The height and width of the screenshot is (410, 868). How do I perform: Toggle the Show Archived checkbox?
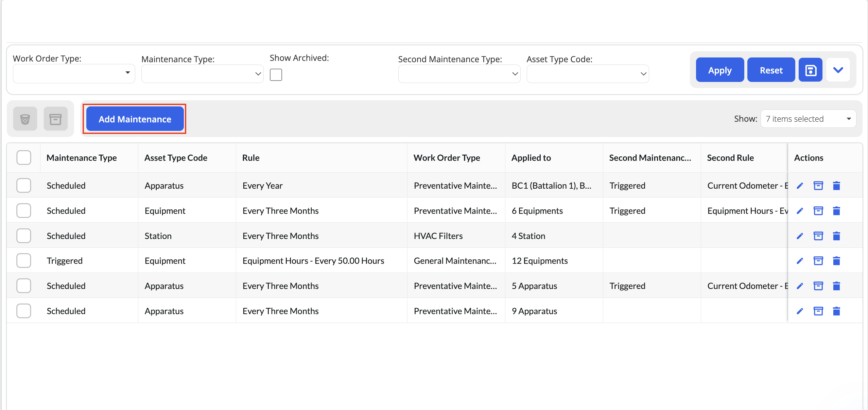coord(276,74)
